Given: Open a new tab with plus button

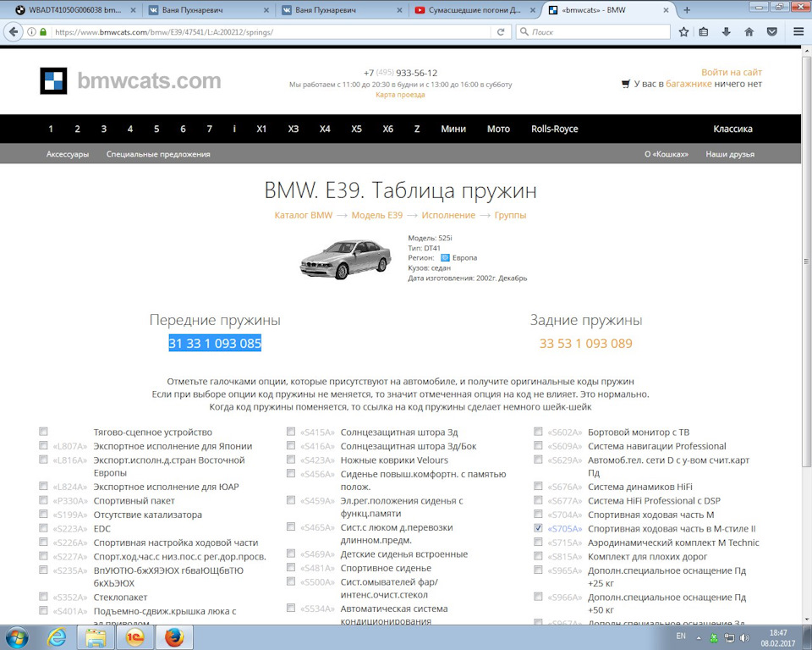Looking at the screenshot, I should click(x=687, y=10).
